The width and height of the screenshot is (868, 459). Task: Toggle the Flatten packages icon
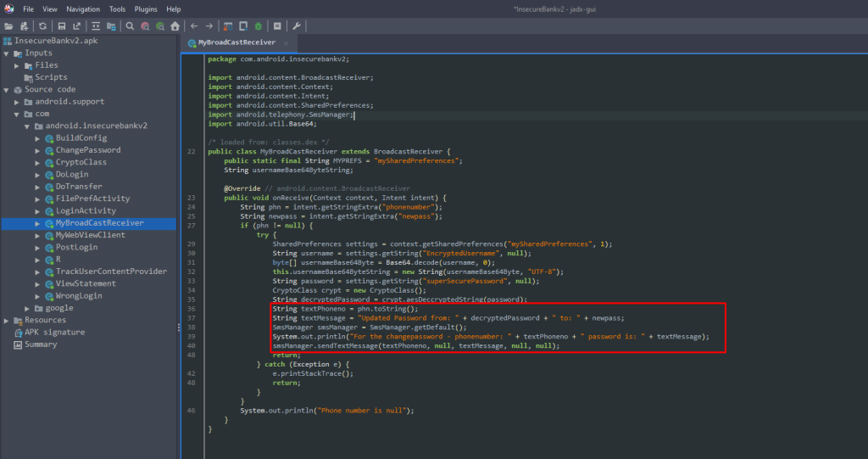pos(111,26)
